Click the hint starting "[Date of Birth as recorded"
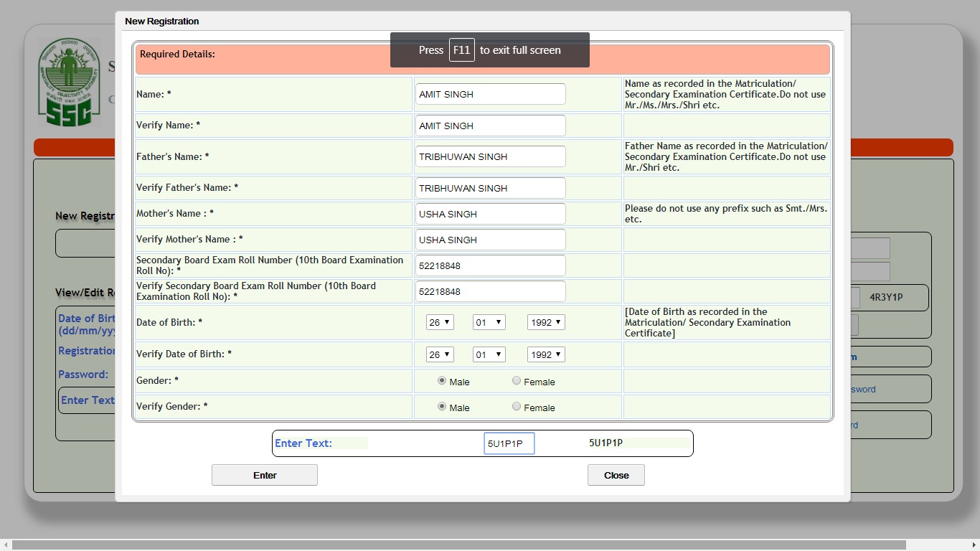The height and width of the screenshot is (551, 980). (x=707, y=323)
